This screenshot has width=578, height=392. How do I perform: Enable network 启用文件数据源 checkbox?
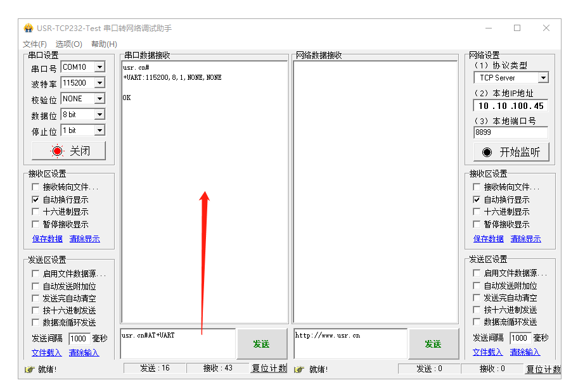click(x=477, y=273)
